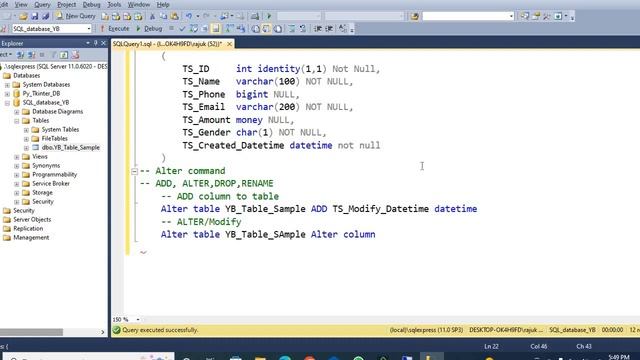The width and height of the screenshot is (640, 360).
Task: Collapse the Alter command code region
Action: point(134,171)
